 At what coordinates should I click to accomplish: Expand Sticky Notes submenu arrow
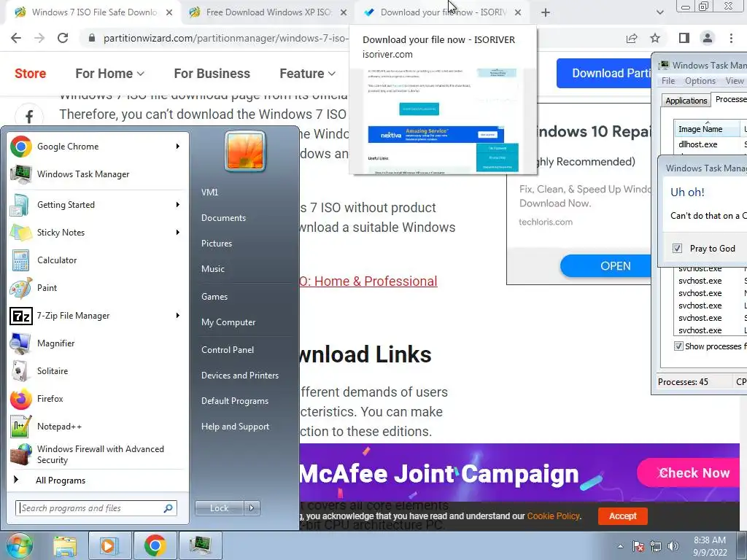(x=178, y=233)
